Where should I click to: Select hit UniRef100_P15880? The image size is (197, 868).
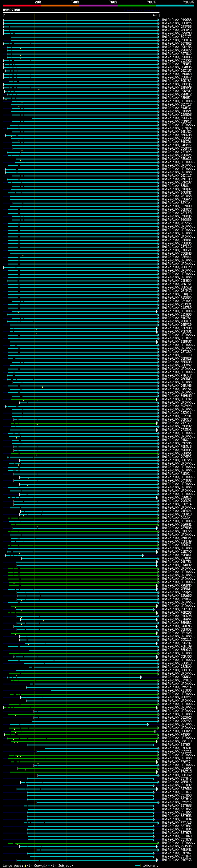pos(177,297)
